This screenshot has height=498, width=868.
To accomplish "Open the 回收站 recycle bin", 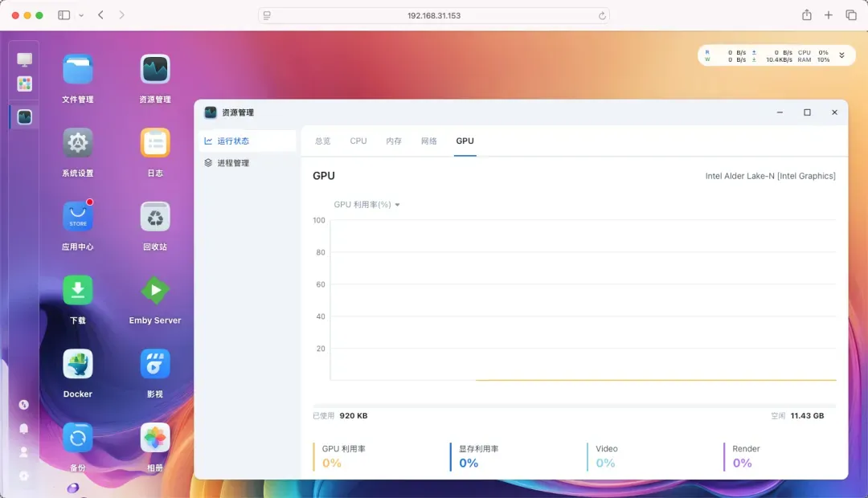I will tap(155, 217).
